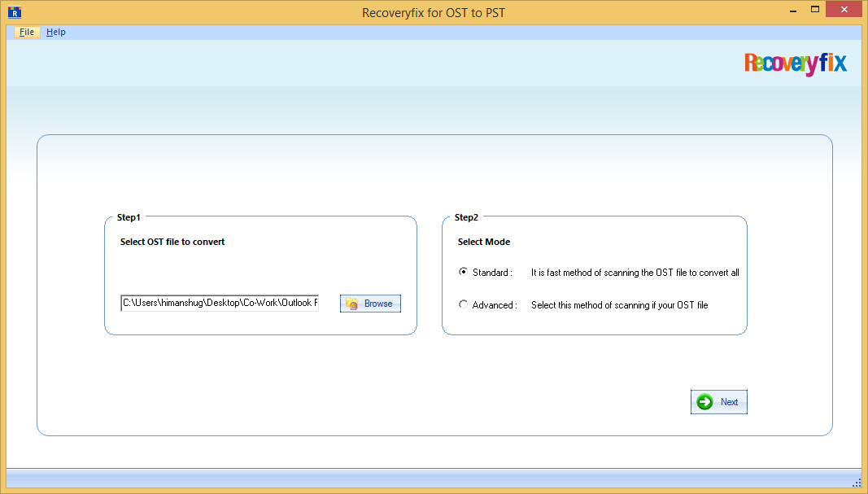Close the Recoveryfix window
This screenshot has width=868, height=494.
pyautogui.click(x=844, y=10)
